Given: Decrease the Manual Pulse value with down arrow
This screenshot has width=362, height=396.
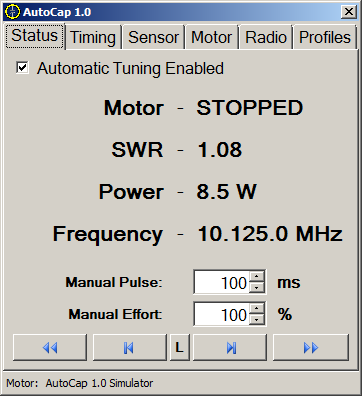Looking at the screenshot, I should (256, 288).
